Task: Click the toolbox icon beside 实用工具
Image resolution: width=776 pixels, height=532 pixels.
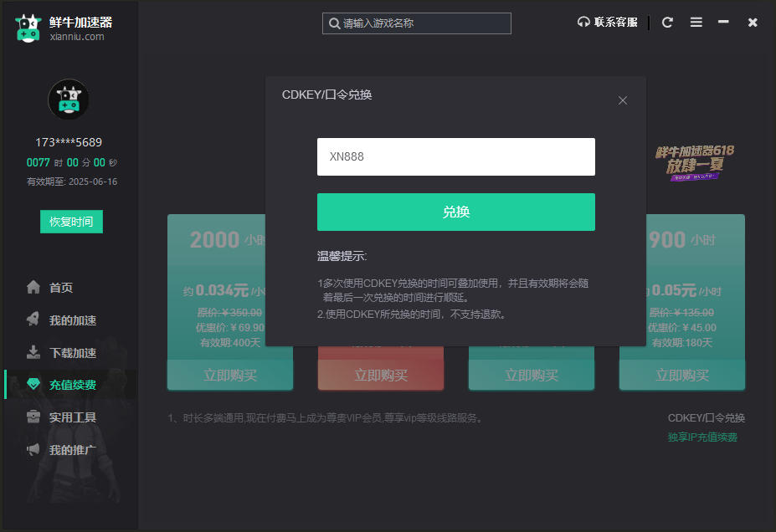Action: pos(33,417)
